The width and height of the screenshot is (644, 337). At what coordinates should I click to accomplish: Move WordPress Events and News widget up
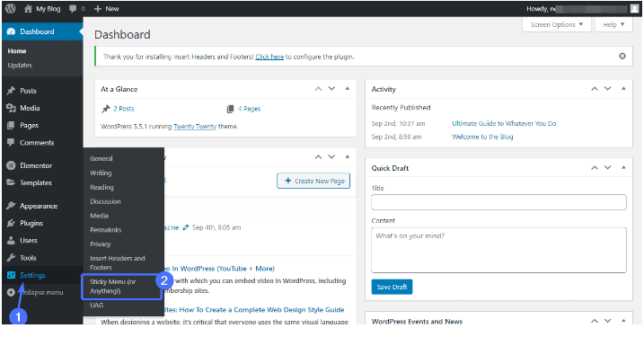(x=595, y=321)
